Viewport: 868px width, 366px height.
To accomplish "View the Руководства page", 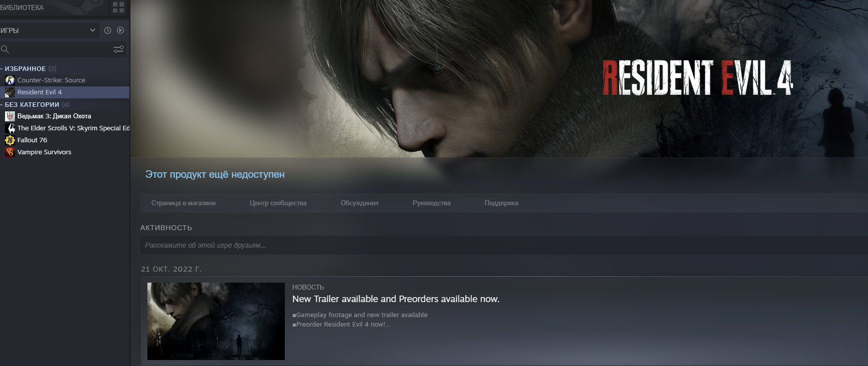I will [x=431, y=203].
